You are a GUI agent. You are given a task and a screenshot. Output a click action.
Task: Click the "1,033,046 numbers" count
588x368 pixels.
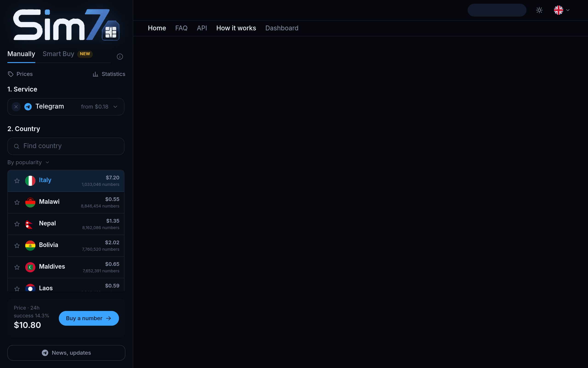coord(101,184)
